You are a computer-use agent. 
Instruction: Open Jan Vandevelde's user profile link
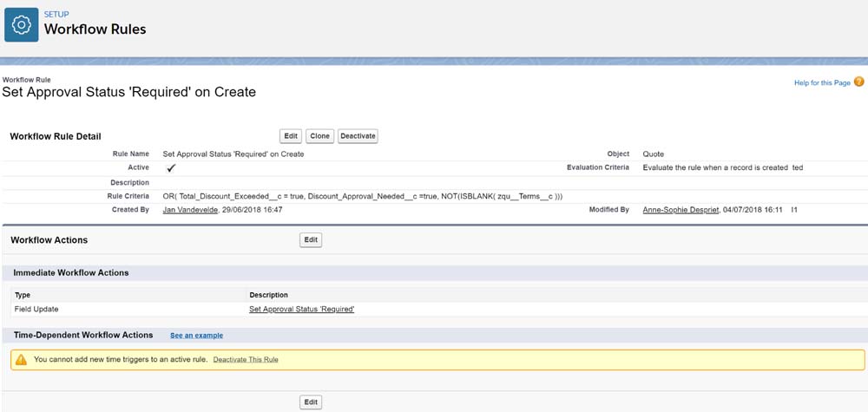[192, 210]
